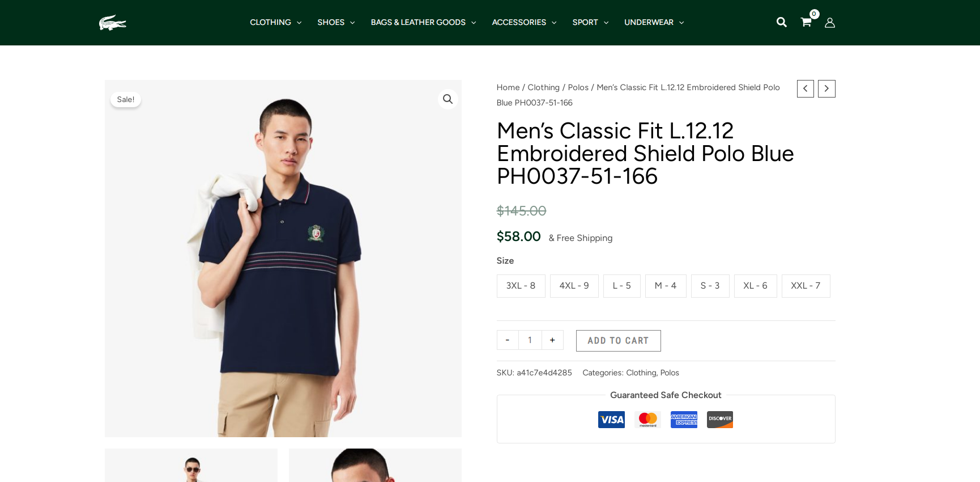This screenshot has width=980, height=482.
Task: Select size XL - 6
Action: tap(755, 286)
